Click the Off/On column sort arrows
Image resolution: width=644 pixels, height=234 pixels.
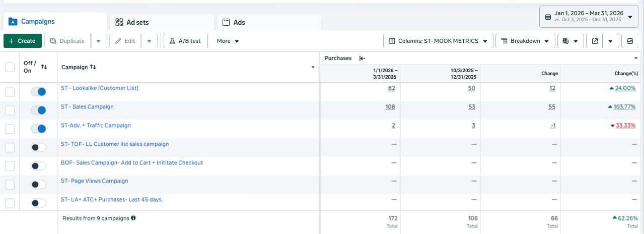(x=44, y=67)
